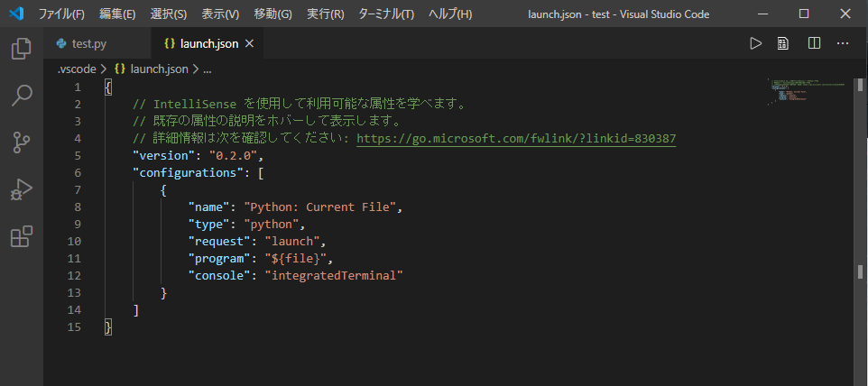Open the 編集(E) menu
This screenshot has width=868, height=386.
click(117, 14)
